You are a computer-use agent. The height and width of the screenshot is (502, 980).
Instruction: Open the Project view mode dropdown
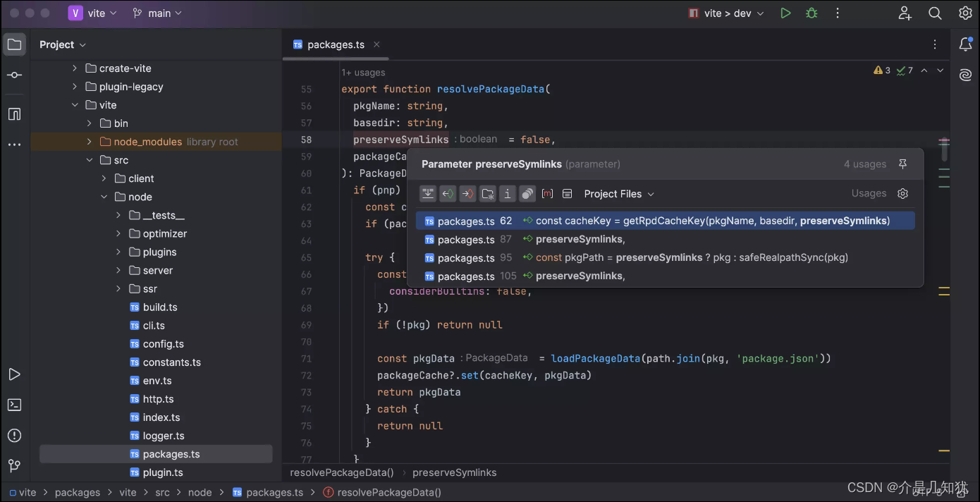[63, 44]
